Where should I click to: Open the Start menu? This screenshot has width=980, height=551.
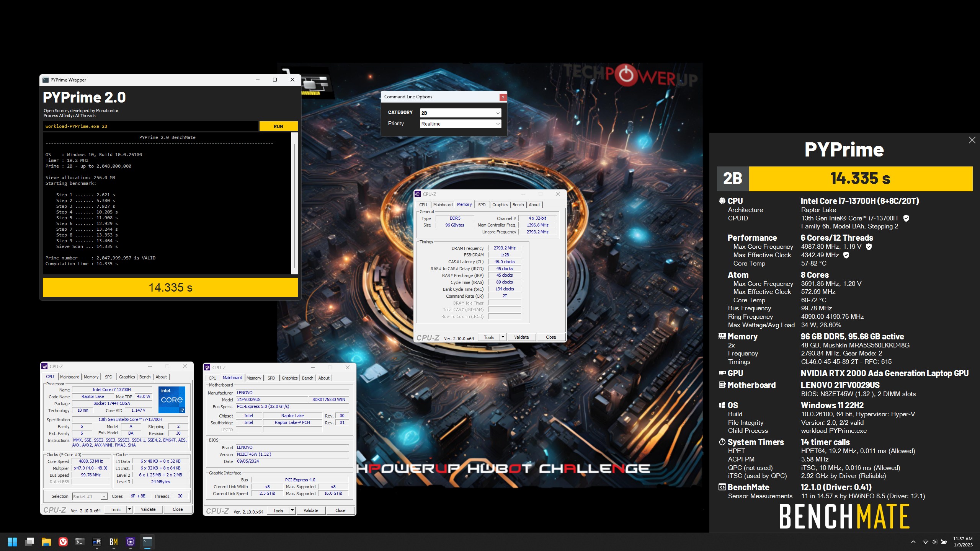pyautogui.click(x=12, y=542)
